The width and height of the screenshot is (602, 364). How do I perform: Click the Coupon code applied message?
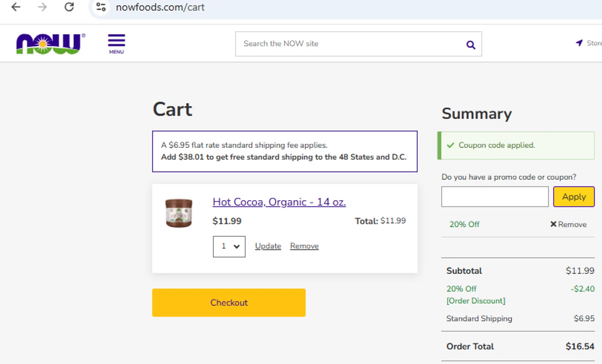pyautogui.click(x=516, y=145)
